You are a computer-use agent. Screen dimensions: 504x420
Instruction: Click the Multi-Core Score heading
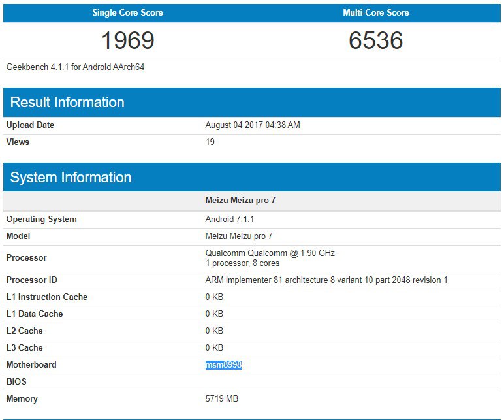pyautogui.click(x=376, y=12)
